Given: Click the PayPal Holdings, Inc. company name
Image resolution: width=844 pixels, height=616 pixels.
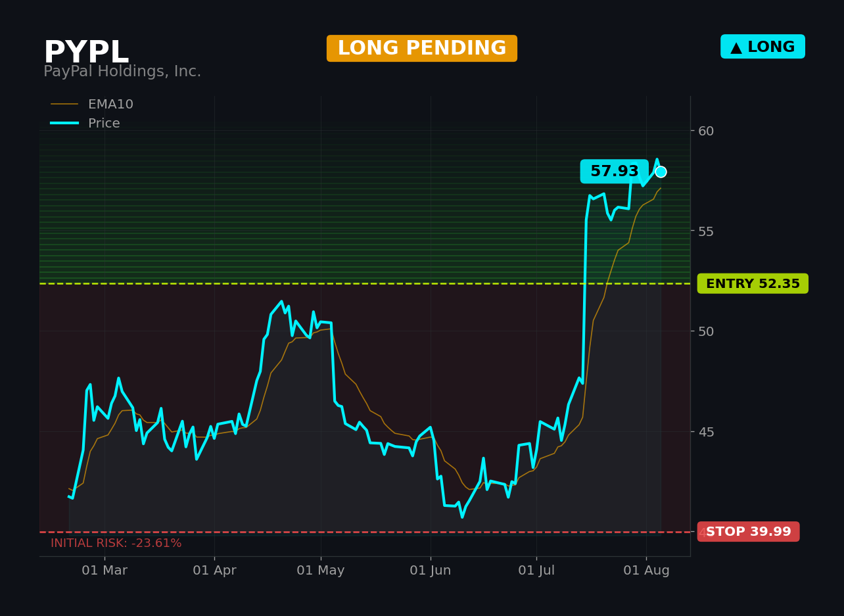Looking at the screenshot, I should tap(122, 72).
